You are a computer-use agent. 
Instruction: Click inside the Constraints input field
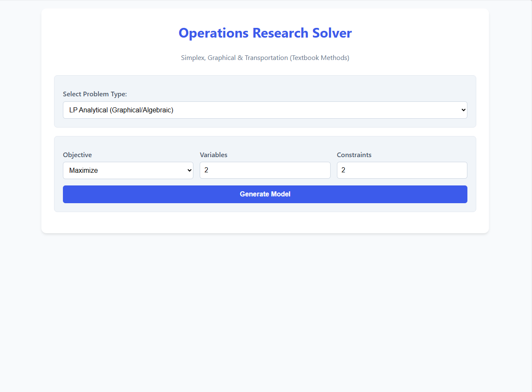click(402, 170)
